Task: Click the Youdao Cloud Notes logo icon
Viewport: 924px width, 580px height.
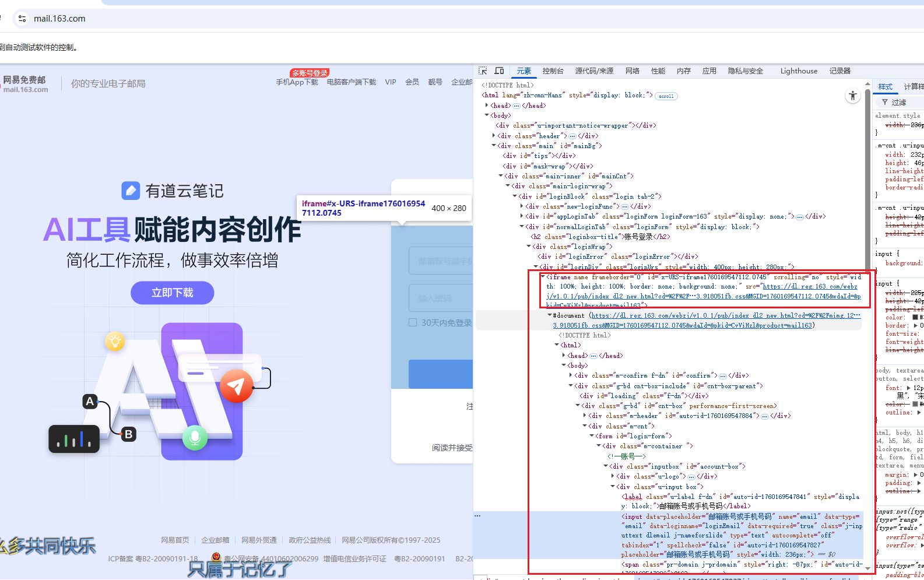Action: [x=131, y=191]
